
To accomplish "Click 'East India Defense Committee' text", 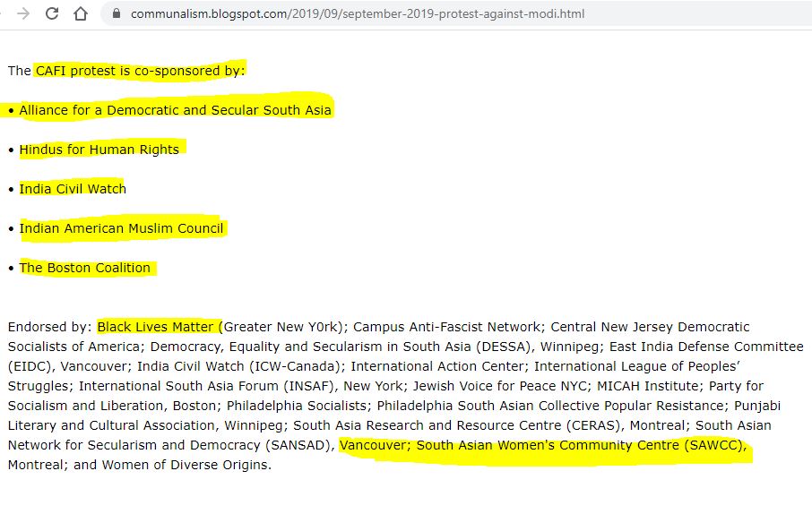I will (x=706, y=347).
